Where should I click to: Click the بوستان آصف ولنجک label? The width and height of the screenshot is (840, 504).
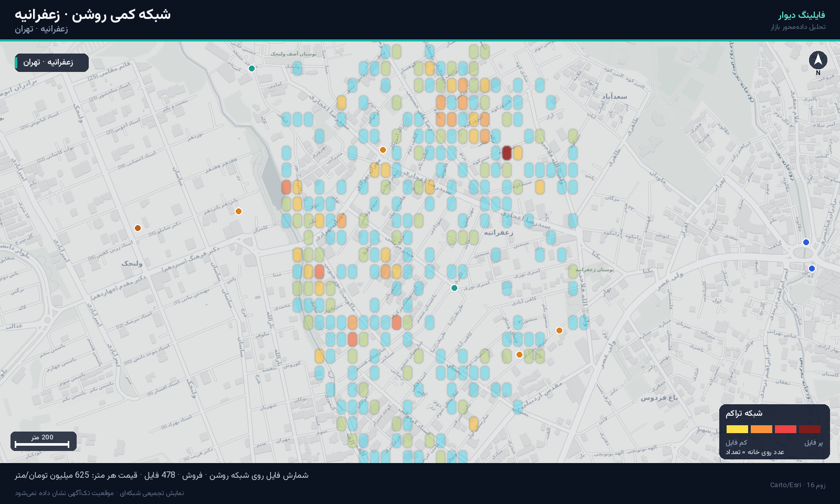coord(293,54)
